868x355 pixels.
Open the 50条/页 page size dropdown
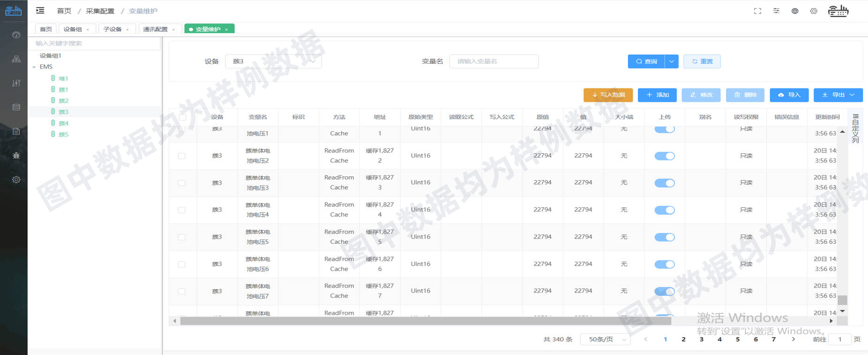point(605,339)
